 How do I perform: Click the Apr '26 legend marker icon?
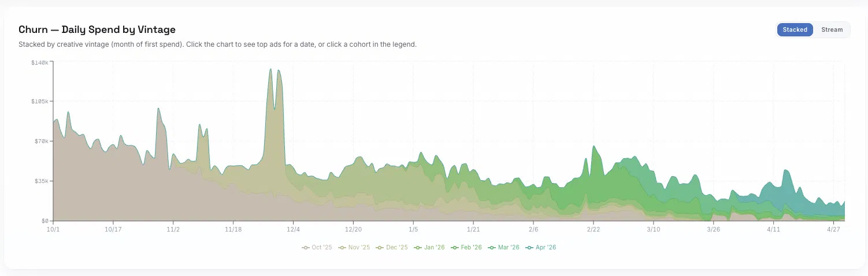(529, 248)
